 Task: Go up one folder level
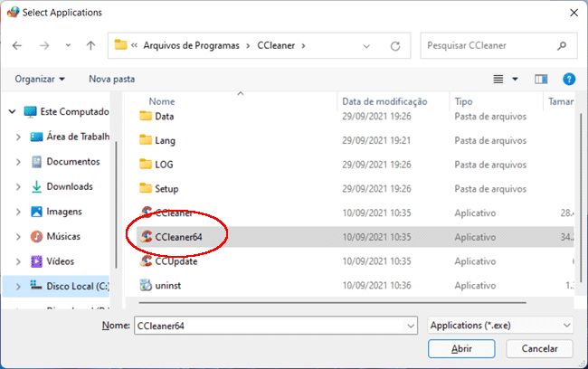(90, 44)
